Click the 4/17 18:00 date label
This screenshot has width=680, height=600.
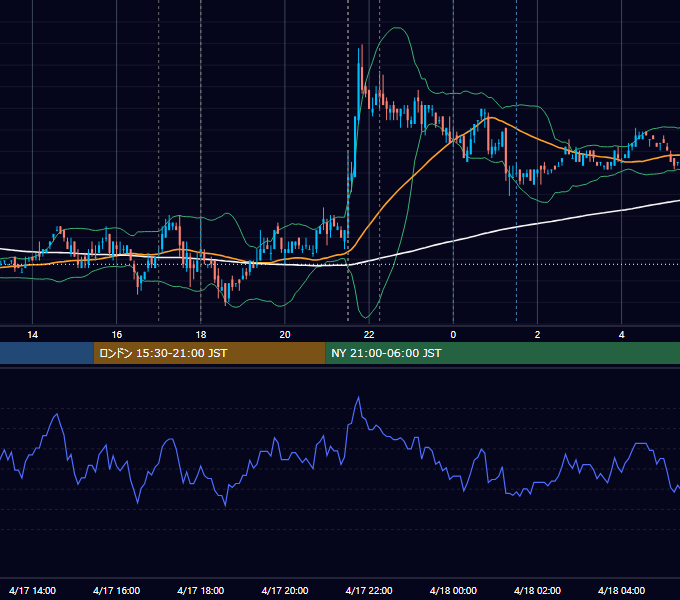[201, 590]
